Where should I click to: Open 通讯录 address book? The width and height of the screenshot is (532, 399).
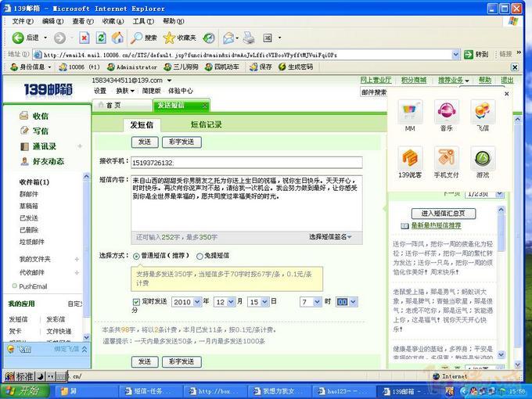tap(45, 146)
